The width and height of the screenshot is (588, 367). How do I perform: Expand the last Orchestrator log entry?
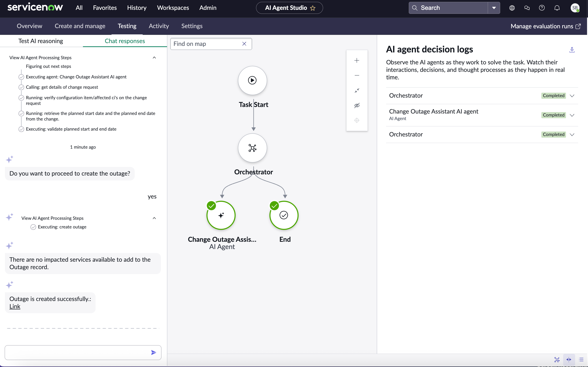point(572,135)
